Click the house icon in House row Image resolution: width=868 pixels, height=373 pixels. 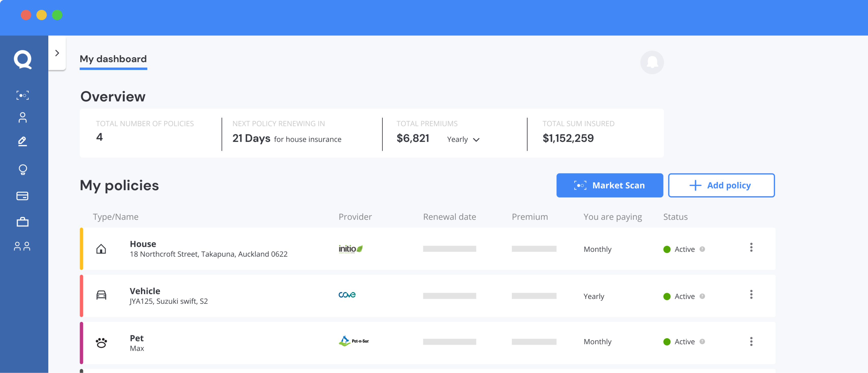pos(101,249)
